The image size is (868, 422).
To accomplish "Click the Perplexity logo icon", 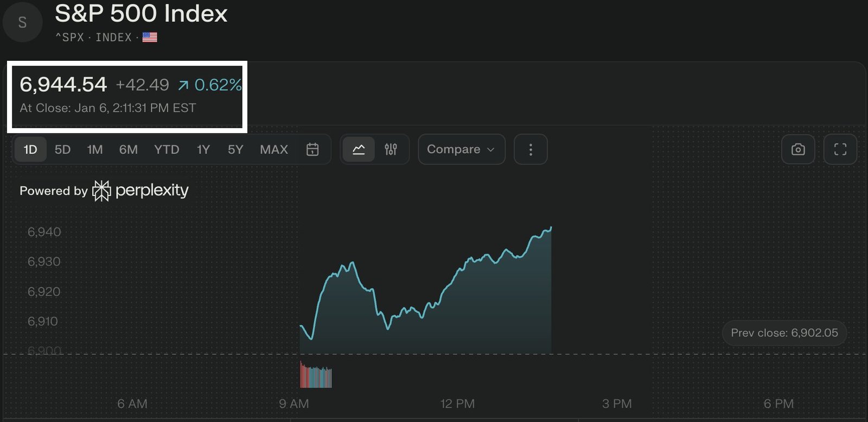I will pyautogui.click(x=101, y=191).
